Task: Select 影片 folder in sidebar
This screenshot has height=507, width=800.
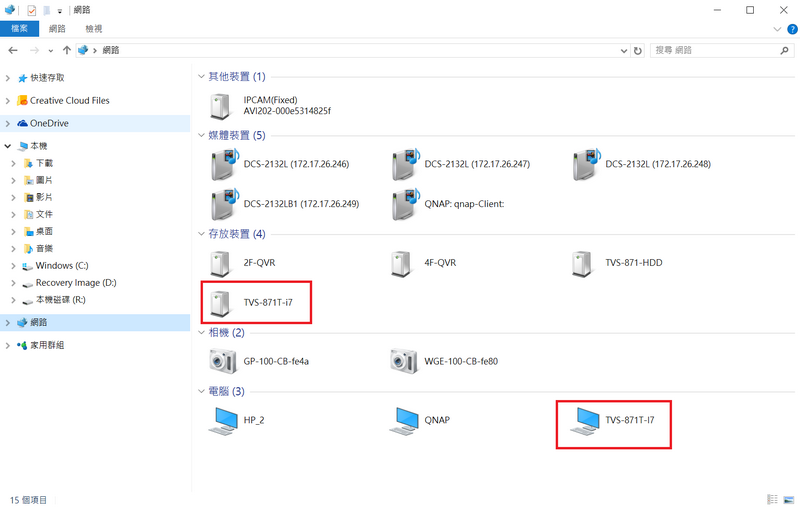Action: point(44,197)
